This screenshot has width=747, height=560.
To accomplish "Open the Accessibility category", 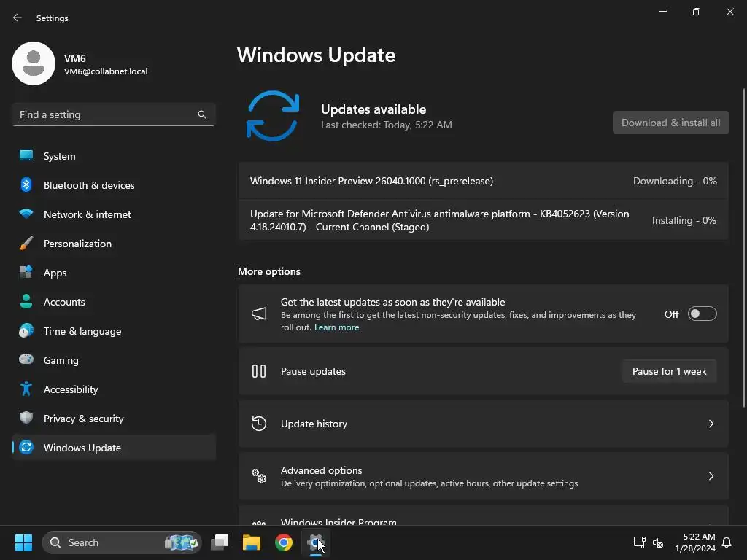I will pos(114,389).
